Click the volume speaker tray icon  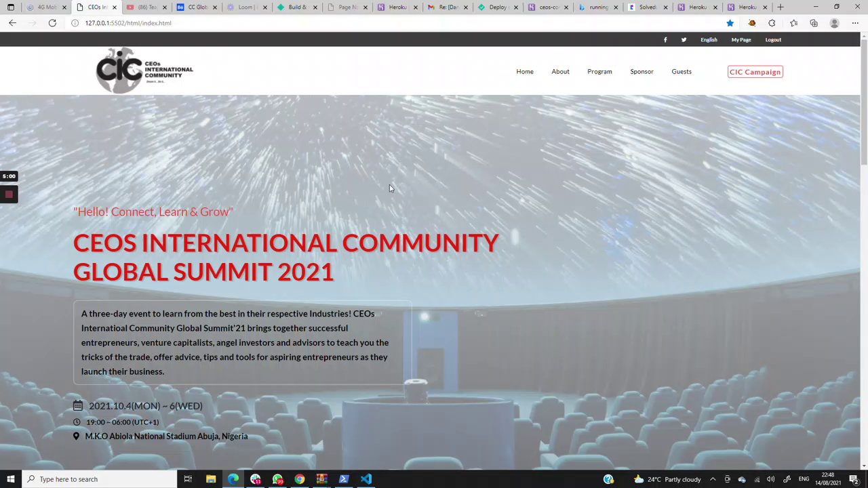click(x=772, y=479)
